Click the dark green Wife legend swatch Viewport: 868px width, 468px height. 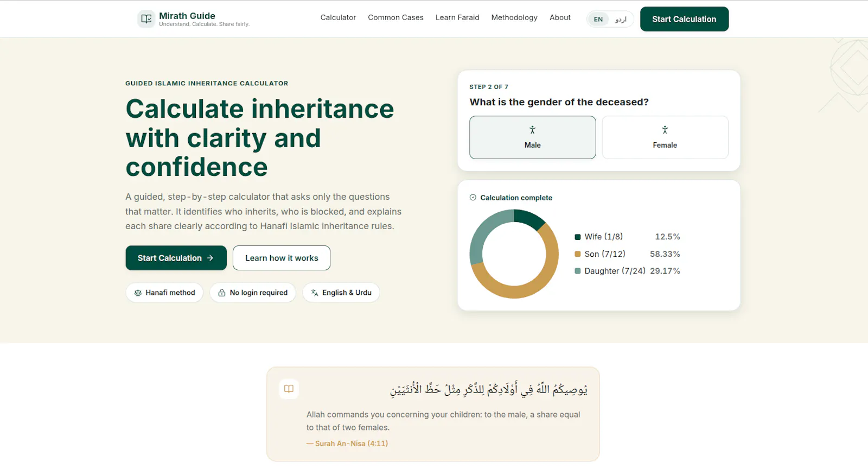tap(578, 237)
